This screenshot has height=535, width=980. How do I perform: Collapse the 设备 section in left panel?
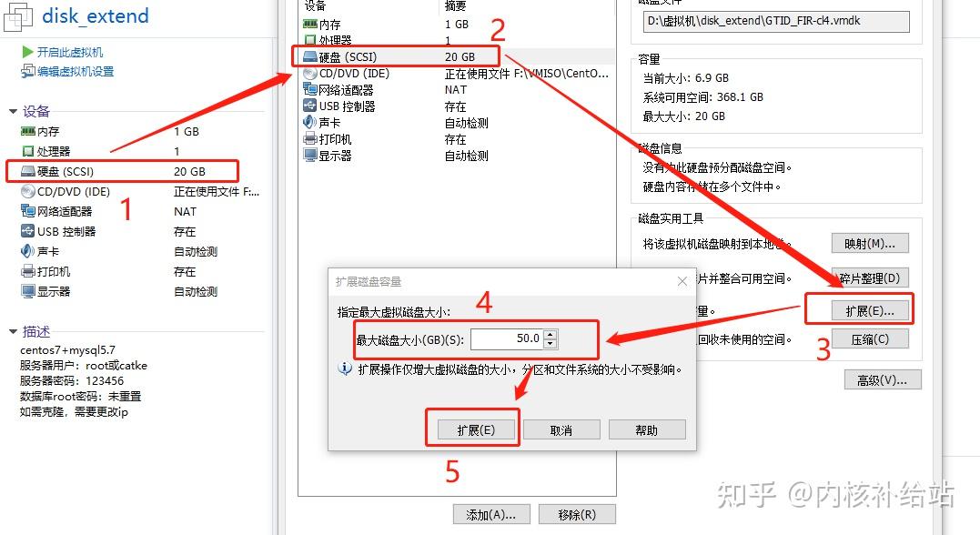[x=13, y=111]
